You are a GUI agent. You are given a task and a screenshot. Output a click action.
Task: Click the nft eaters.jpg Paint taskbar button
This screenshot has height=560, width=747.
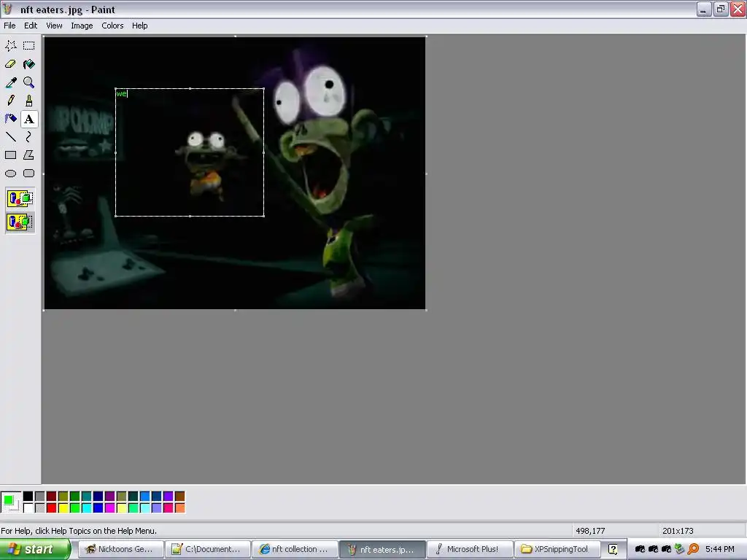(x=382, y=549)
